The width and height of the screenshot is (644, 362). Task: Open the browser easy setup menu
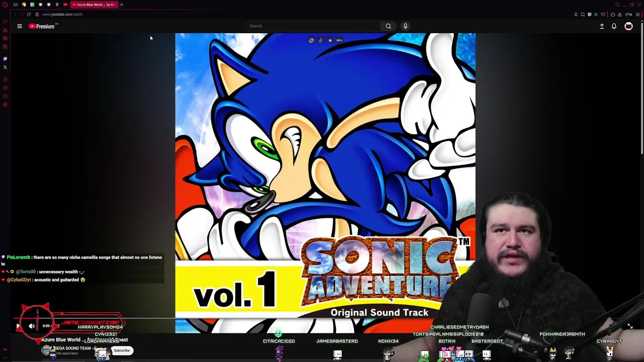(637, 14)
